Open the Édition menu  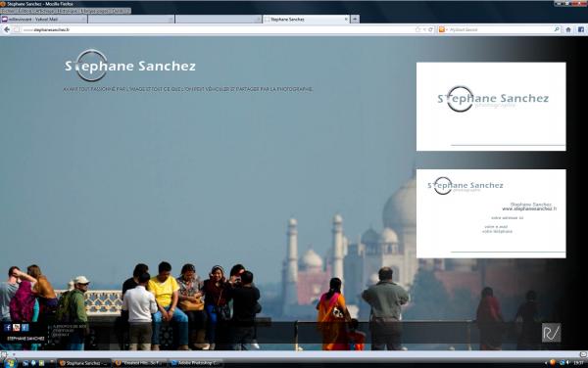[24, 11]
